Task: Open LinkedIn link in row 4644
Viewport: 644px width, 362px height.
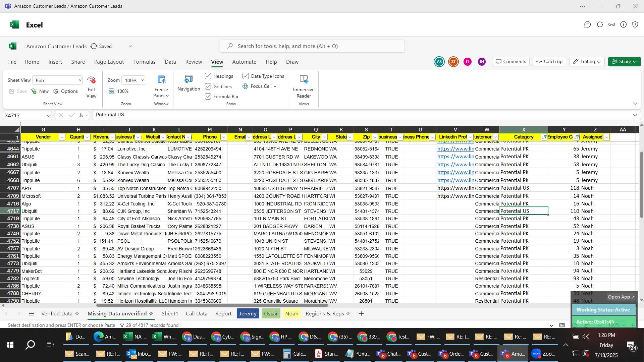Action: click(455, 149)
